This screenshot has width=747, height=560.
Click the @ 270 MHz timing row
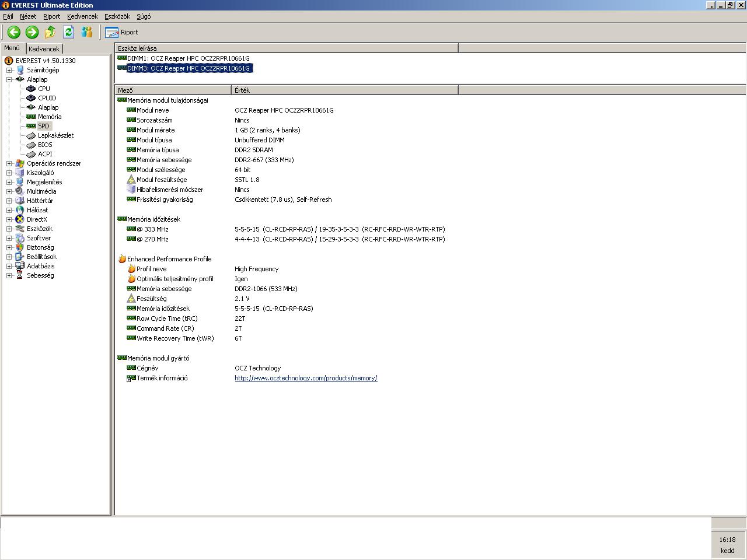[x=286, y=239]
